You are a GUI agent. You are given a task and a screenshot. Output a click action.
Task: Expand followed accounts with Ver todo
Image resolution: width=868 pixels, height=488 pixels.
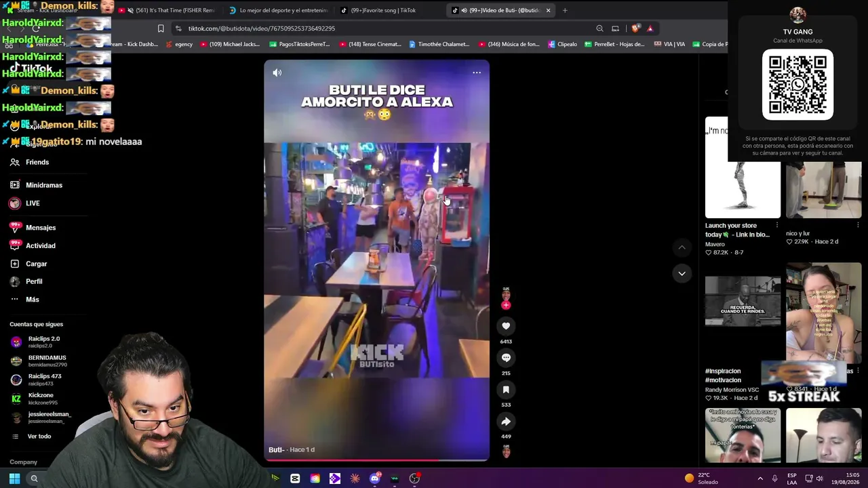pos(39,436)
